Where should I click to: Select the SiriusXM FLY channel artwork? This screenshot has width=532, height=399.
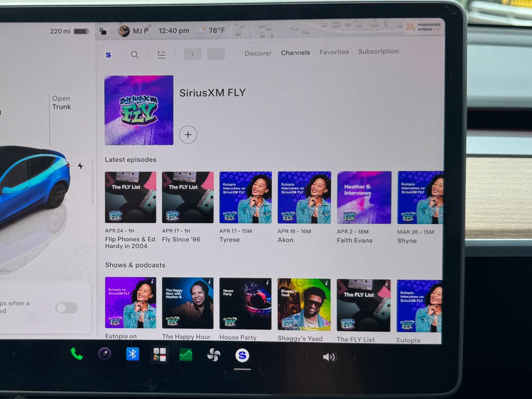(139, 110)
